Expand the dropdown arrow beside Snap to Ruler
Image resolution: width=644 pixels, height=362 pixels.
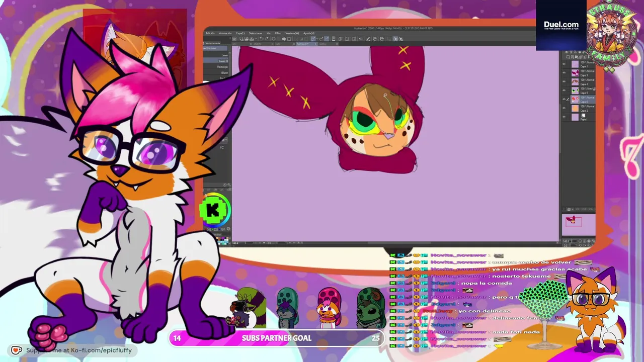317,39
